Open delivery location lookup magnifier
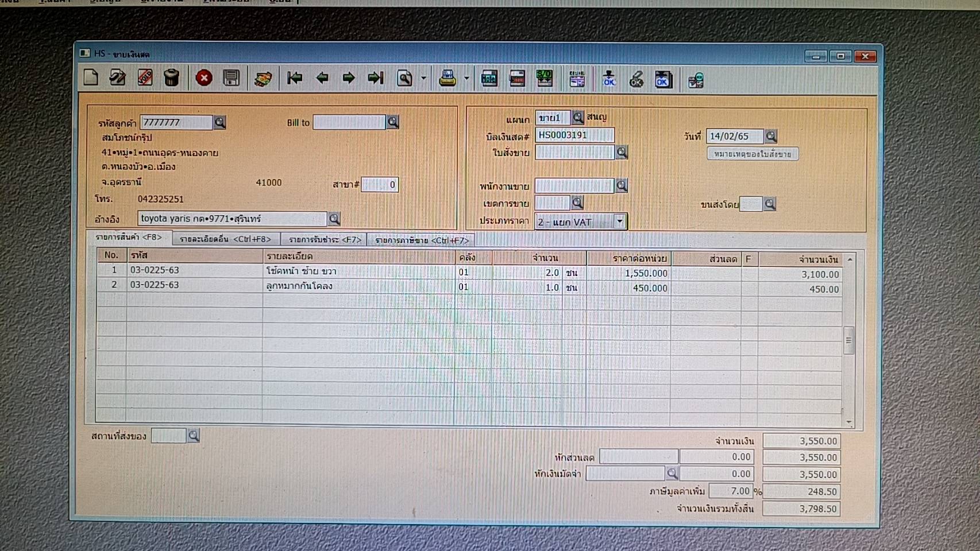980x551 pixels. [194, 436]
